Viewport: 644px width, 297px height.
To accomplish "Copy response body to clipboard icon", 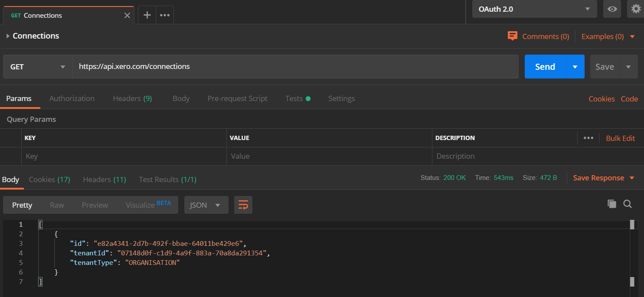I will [x=611, y=204].
